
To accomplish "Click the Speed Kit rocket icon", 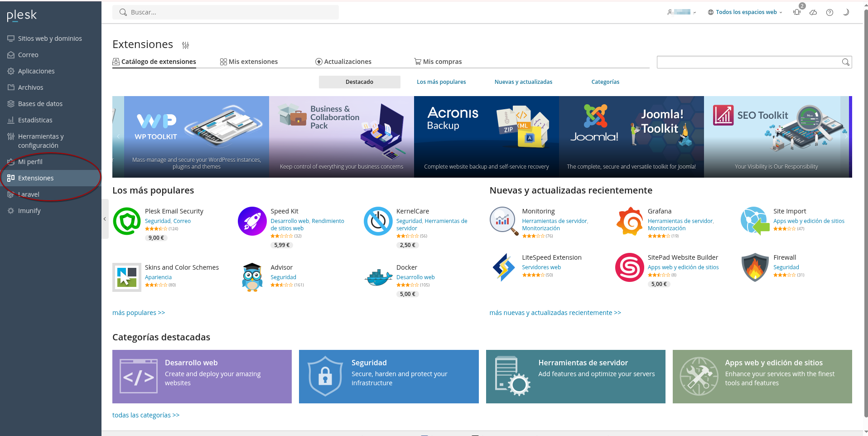I will [x=252, y=221].
